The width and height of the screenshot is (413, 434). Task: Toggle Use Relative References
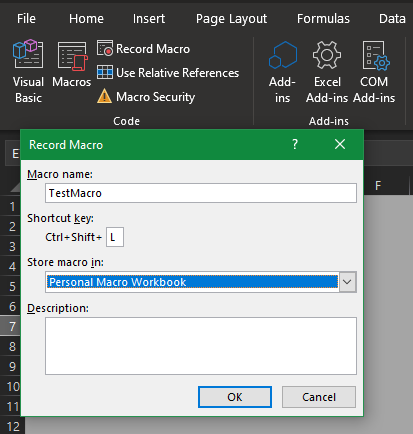coord(168,73)
